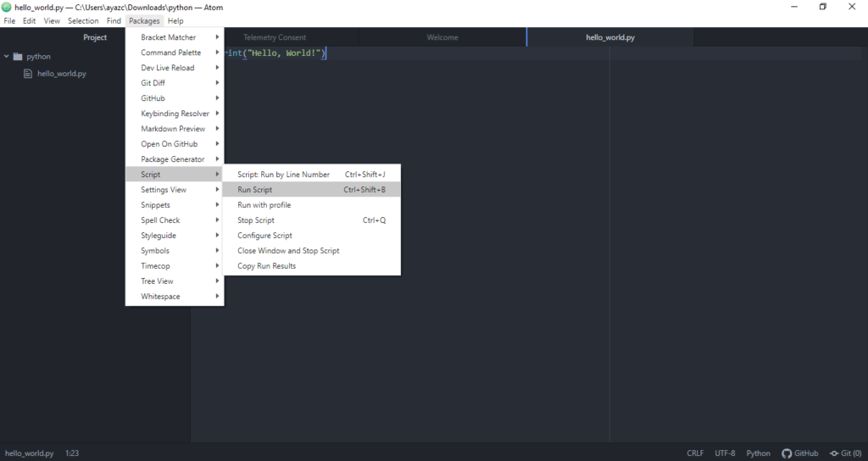Expand Command Palette submenu
The width and height of the screenshot is (868, 461).
click(175, 53)
